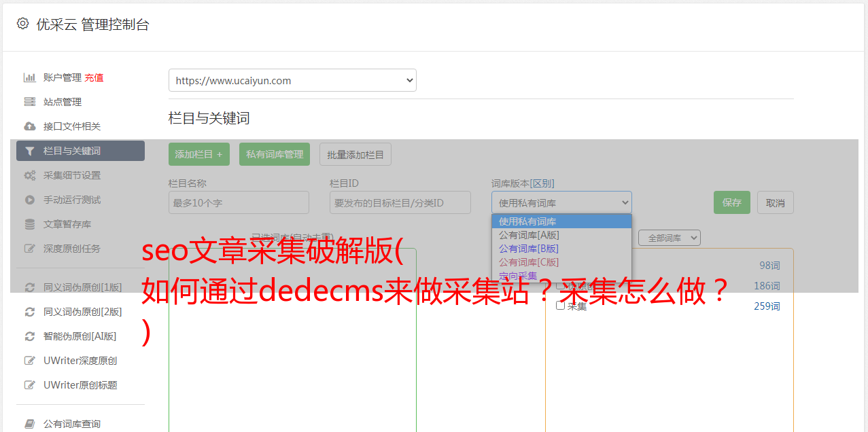
Task: Click the refresh icon for 同义词伪原创[1版]
Action: 30,287
